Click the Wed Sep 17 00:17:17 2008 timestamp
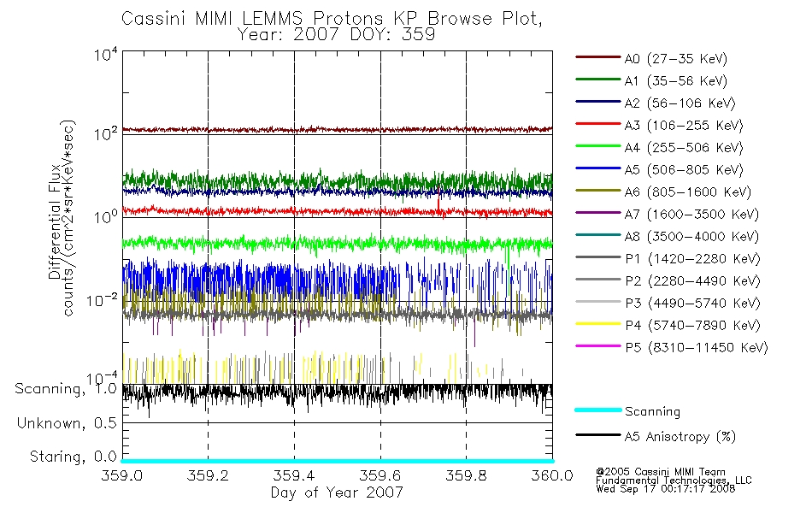 (666, 489)
